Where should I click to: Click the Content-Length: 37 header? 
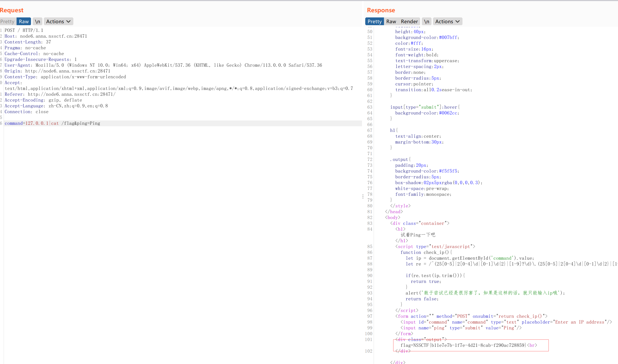pos(28,42)
